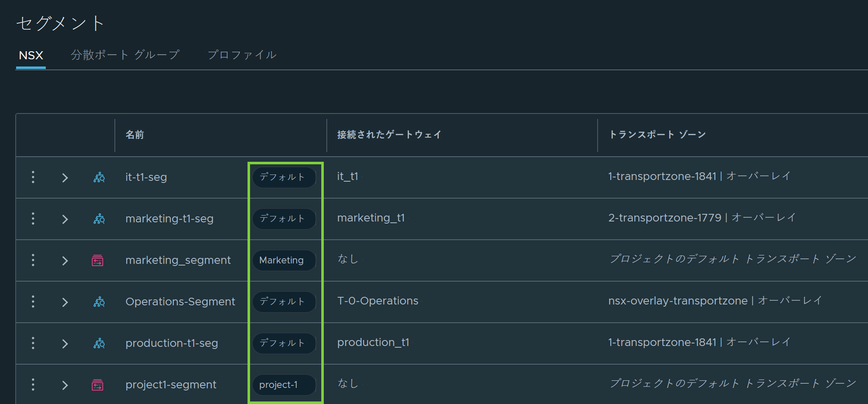Click the production_t1 gateway cell
The height and width of the screenshot is (404, 868).
pos(373,342)
